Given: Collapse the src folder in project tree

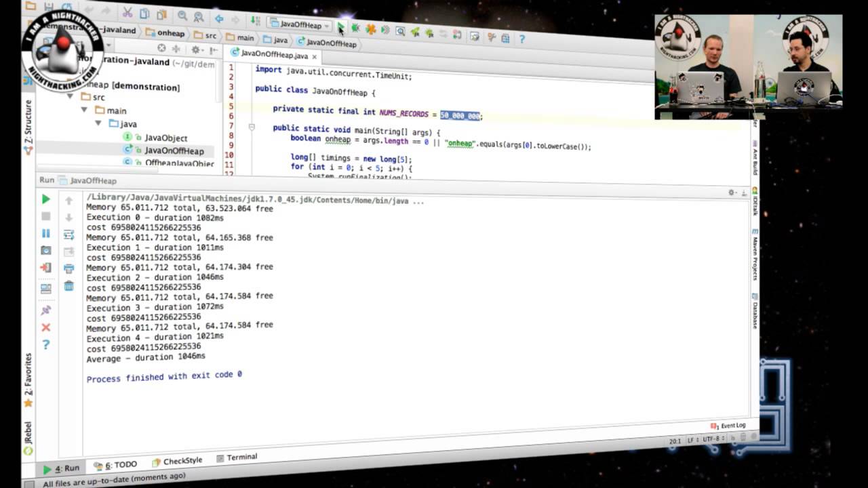Looking at the screenshot, I should coord(70,97).
